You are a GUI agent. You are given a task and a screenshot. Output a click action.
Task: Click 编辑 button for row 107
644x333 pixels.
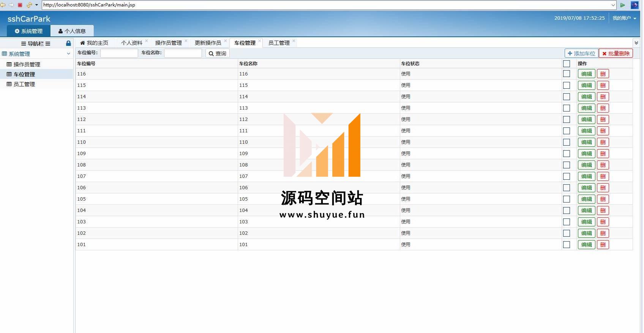586,176
